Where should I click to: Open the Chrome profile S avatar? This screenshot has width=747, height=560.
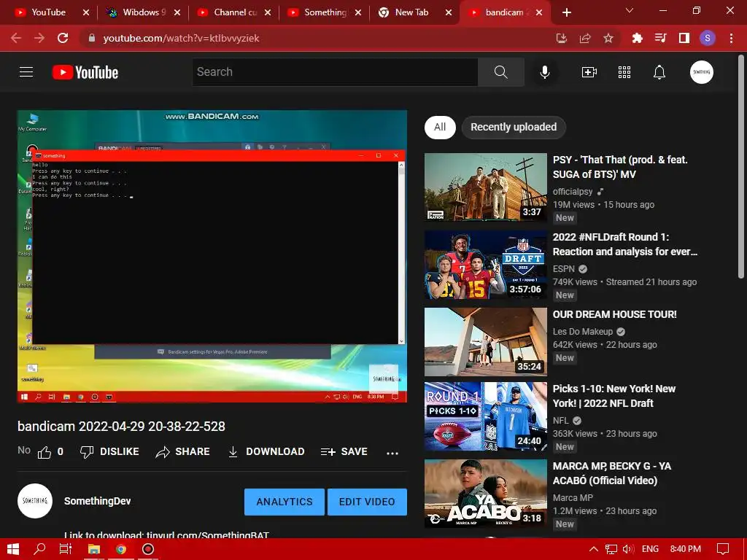pyautogui.click(x=708, y=38)
